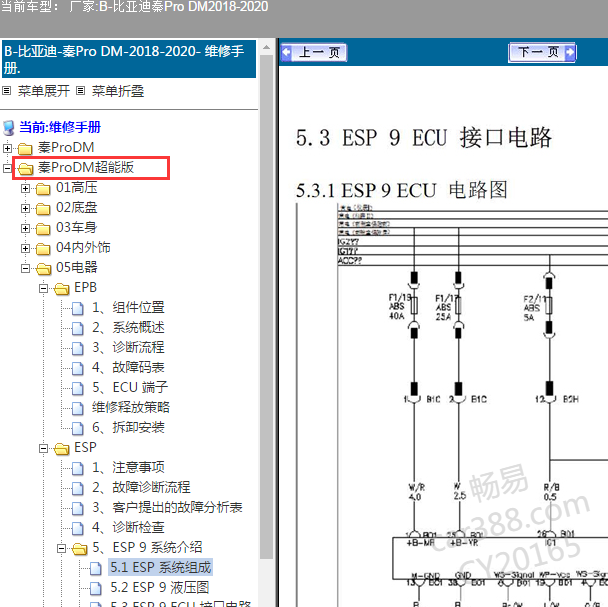Click the tree panel scroll-up arrow
This screenshot has width=608, height=607.
pos(266,48)
